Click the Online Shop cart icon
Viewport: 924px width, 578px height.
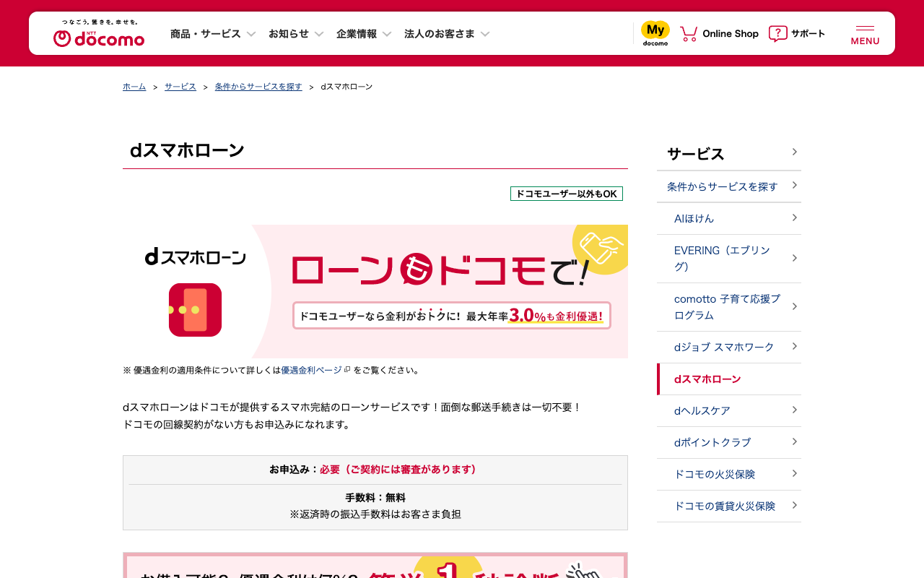[689, 34]
